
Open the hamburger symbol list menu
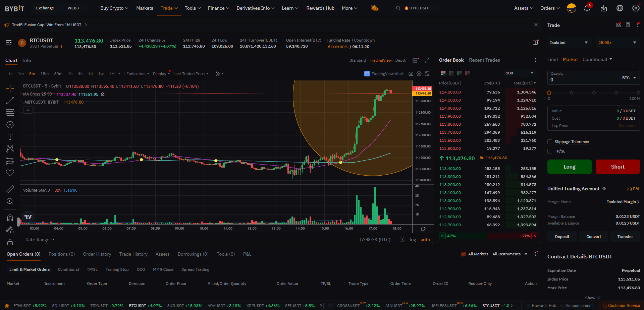point(9,43)
